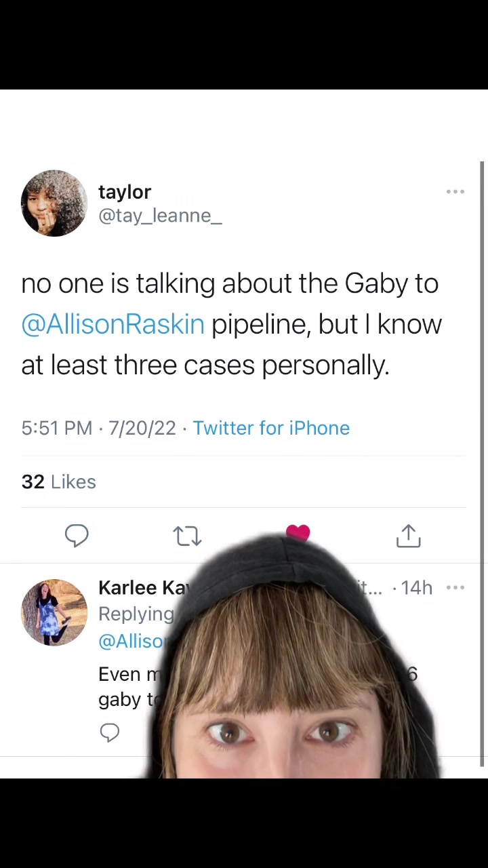Viewport: 488px width, 868px height.
Task: Open the more options menu on taylor's tweet
Action: coord(455,192)
